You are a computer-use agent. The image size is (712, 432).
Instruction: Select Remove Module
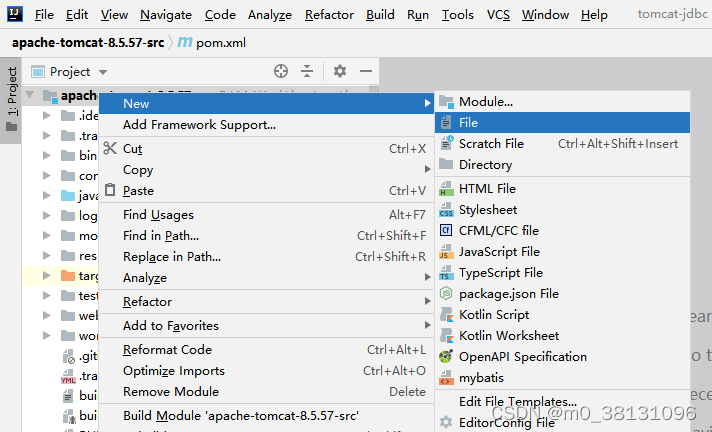pos(267,392)
